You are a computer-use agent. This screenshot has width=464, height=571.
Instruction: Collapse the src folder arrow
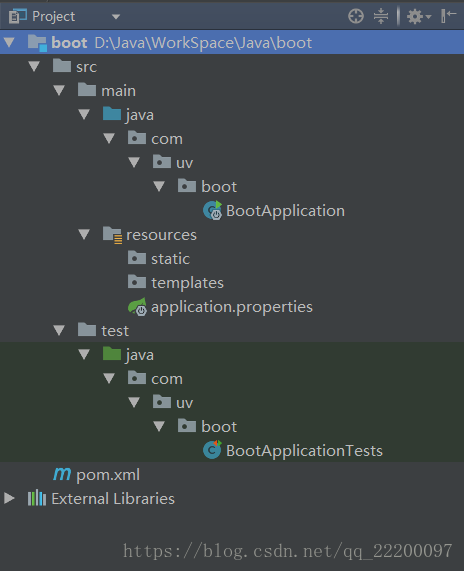click(x=34, y=67)
